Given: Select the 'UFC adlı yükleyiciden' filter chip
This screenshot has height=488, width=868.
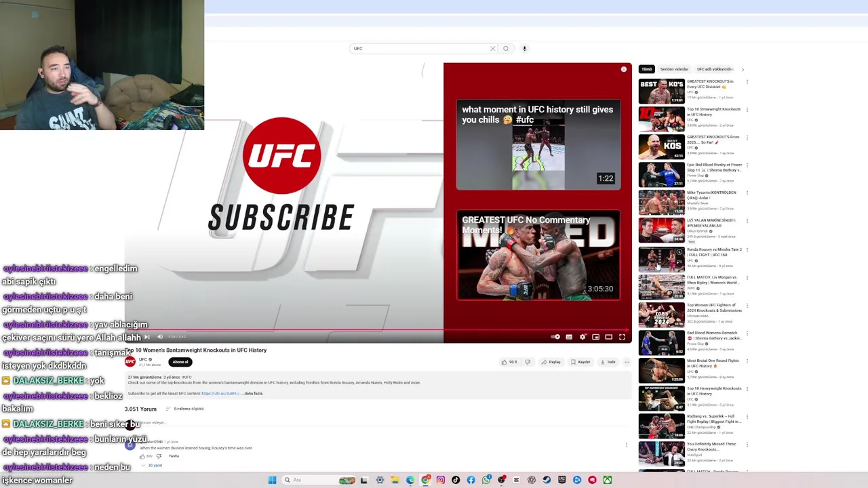Looking at the screenshot, I should tap(715, 69).
